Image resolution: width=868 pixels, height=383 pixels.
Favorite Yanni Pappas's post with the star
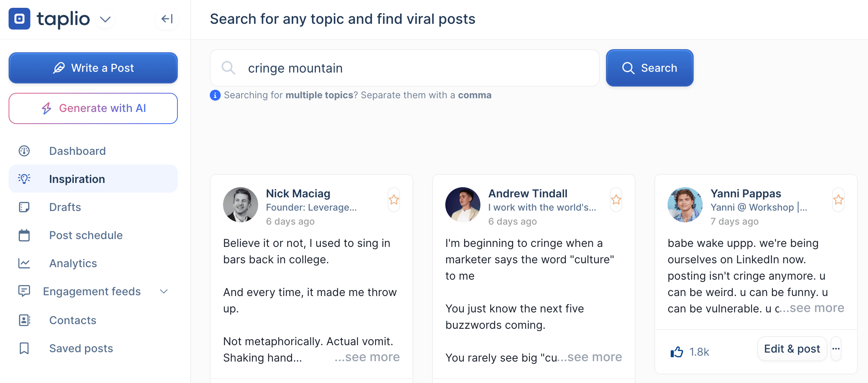pos(838,200)
